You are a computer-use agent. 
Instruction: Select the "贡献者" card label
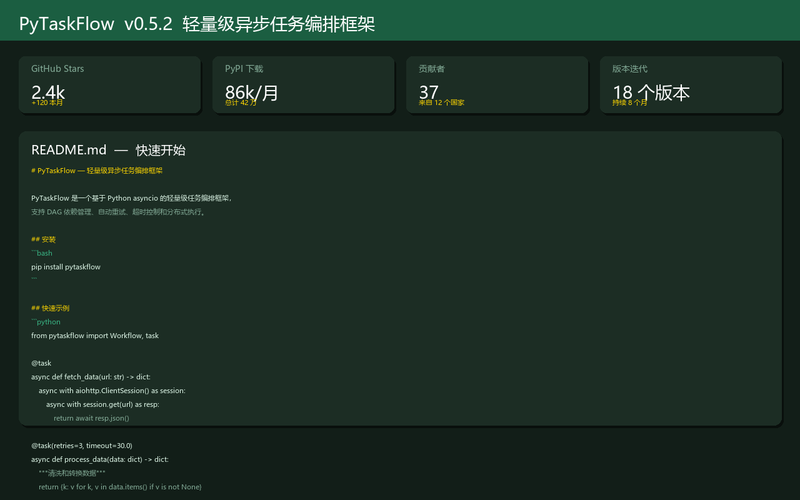[432, 68]
